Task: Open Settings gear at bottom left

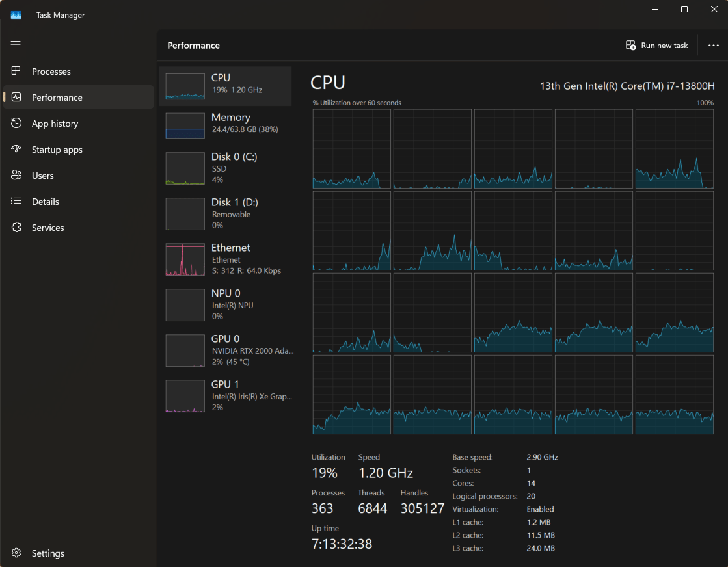Action: coord(16,553)
